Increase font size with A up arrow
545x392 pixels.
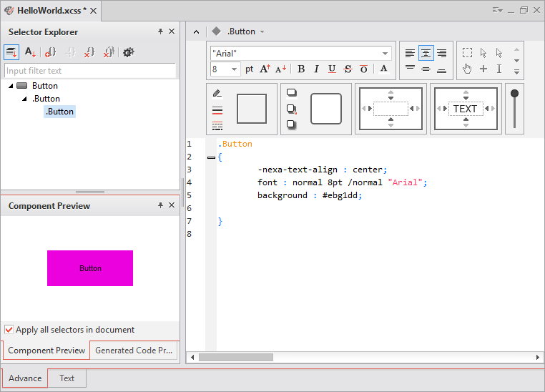coord(265,69)
